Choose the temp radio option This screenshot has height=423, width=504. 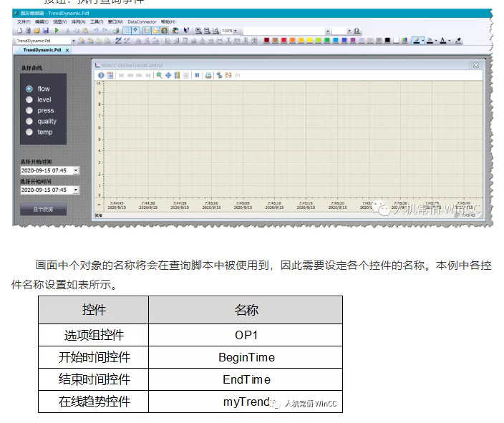pos(29,132)
